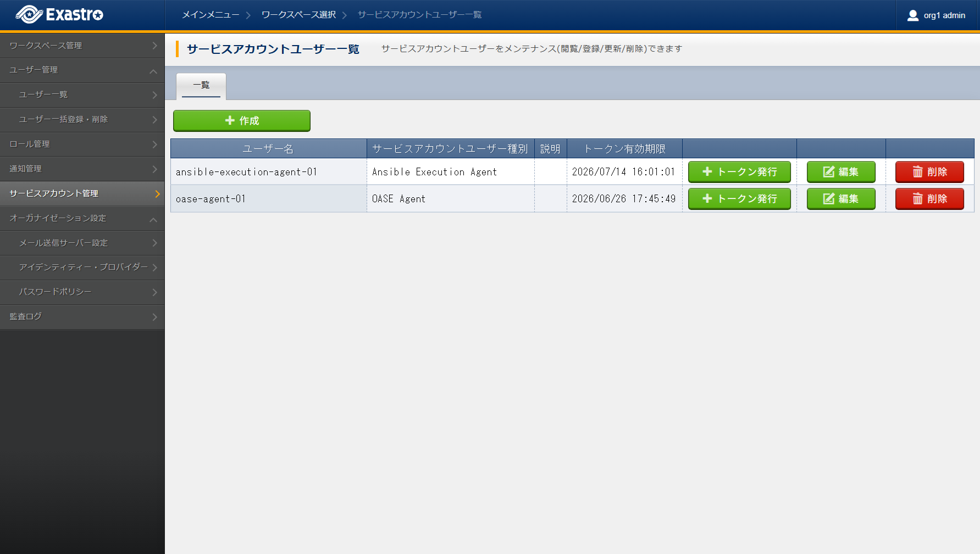The width and height of the screenshot is (980, 554).
Task: Open ワークスペース管理 in the sidebar
Action: click(x=82, y=46)
